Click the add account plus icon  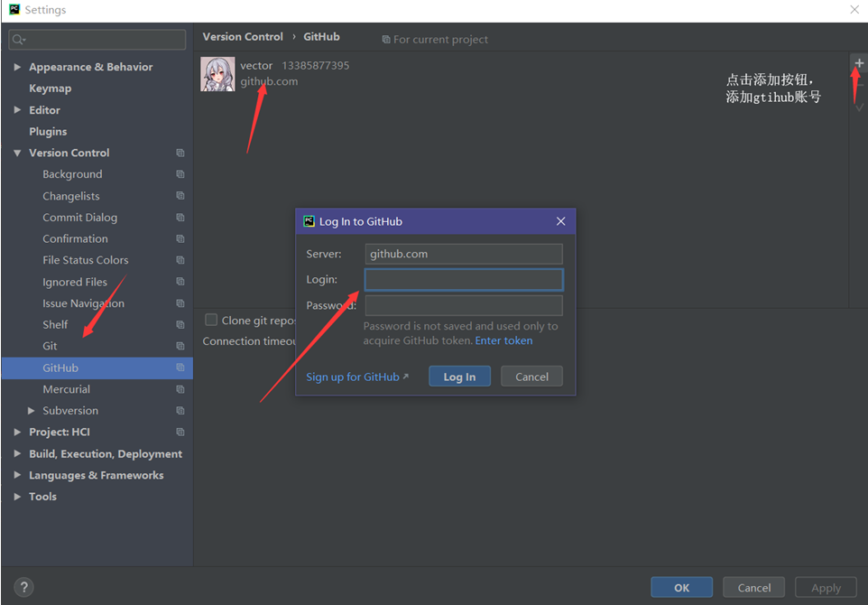(859, 63)
